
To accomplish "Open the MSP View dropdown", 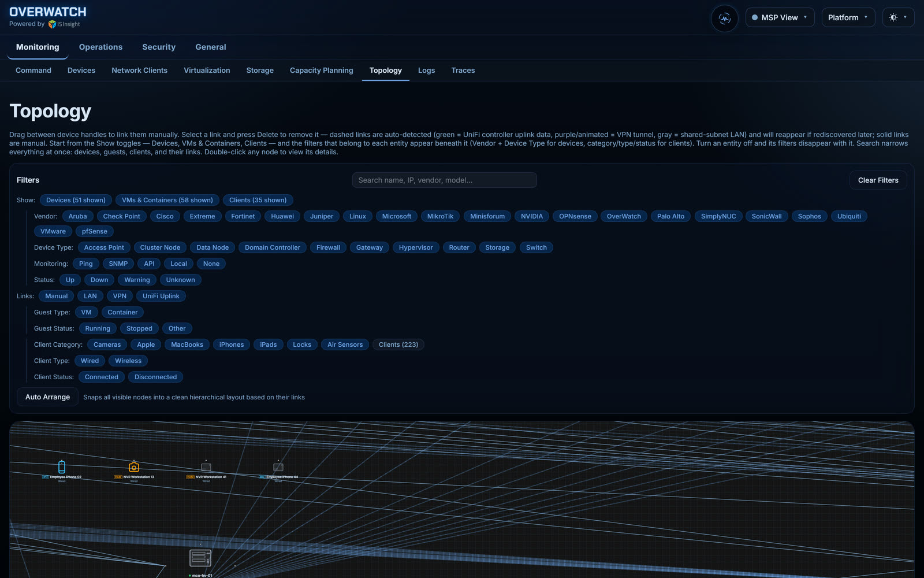I will point(780,17).
